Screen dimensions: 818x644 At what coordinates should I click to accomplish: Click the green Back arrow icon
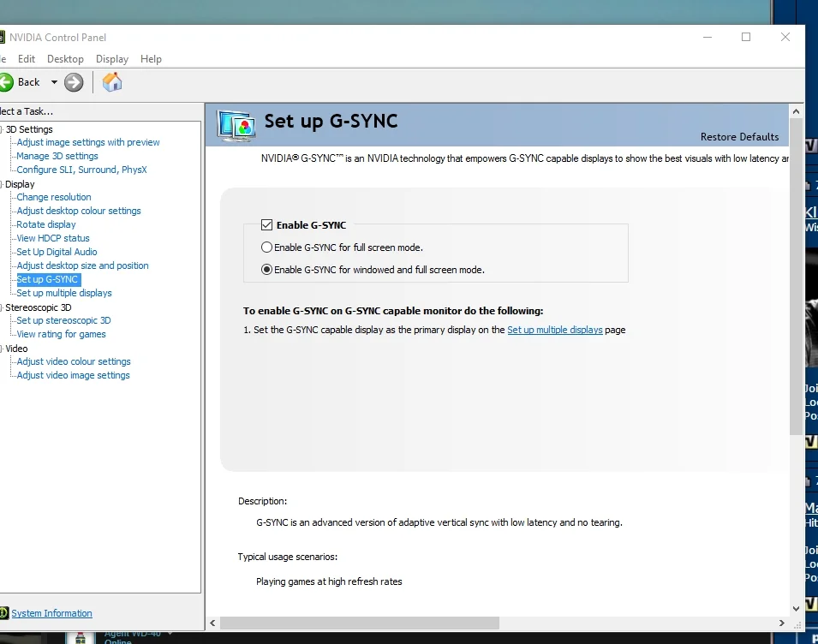pos(6,82)
